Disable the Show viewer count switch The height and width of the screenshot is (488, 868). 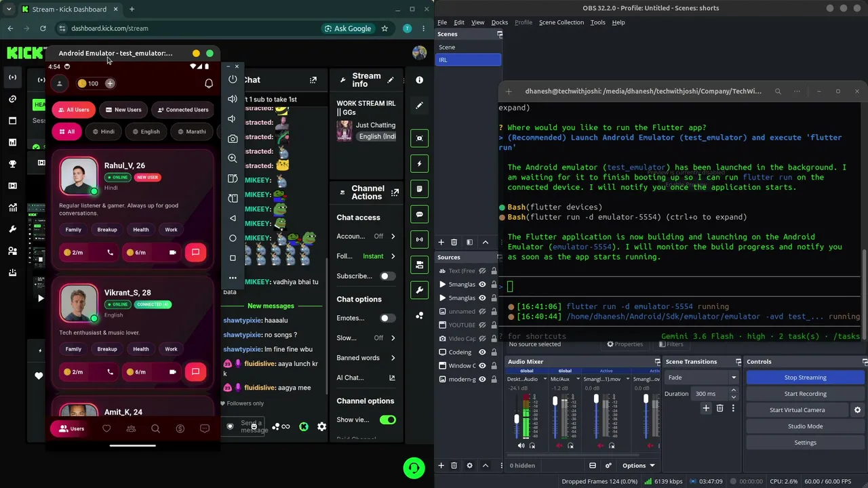click(388, 420)
